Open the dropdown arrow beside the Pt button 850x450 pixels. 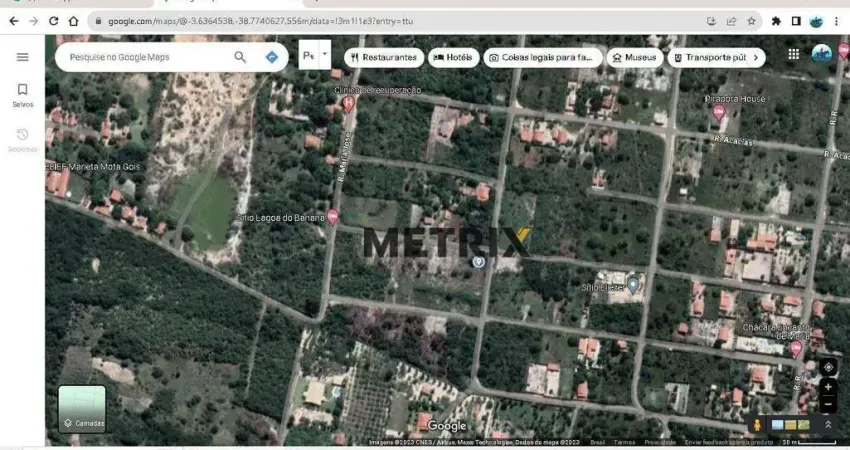point(325,54)
